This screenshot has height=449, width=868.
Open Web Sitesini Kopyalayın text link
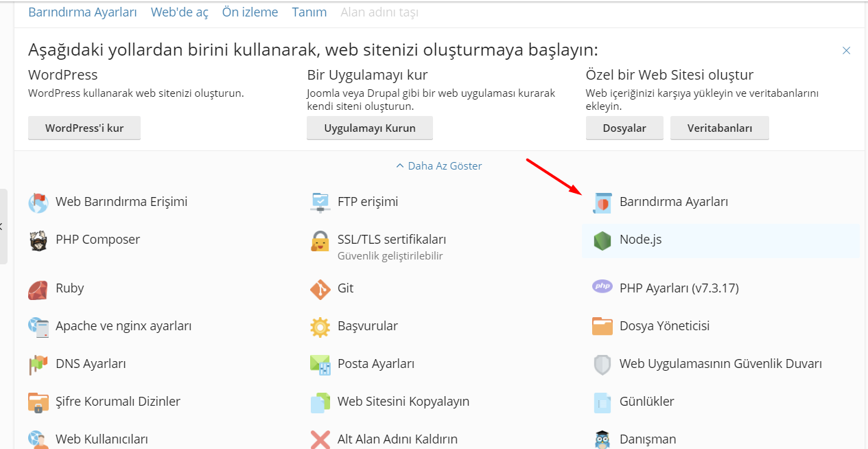click(403, 402)
